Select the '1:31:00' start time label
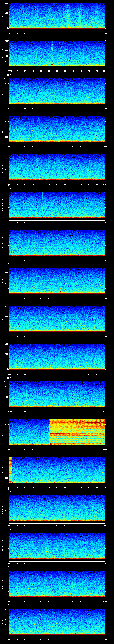114x644 pixels. click(x=9, y=109)
